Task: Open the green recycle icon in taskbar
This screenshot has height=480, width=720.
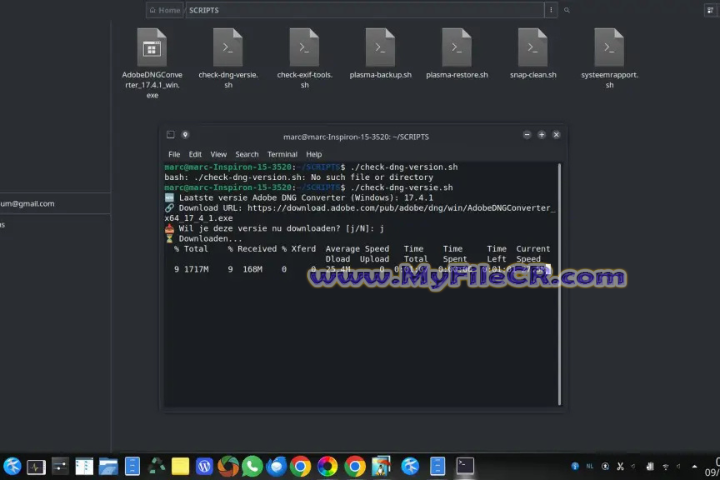Action: click(156, 466)
